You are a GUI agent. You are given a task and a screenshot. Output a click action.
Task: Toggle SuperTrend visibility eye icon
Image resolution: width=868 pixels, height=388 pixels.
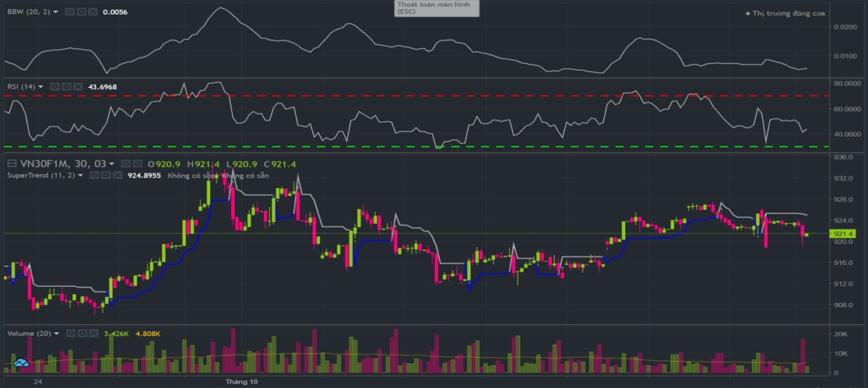tap(93, 176)
